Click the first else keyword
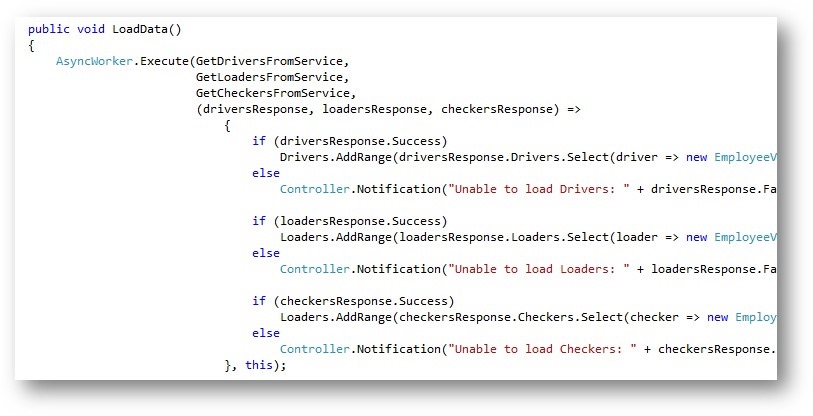The width and height of the screenshot is (813, 416). point(266,173)
